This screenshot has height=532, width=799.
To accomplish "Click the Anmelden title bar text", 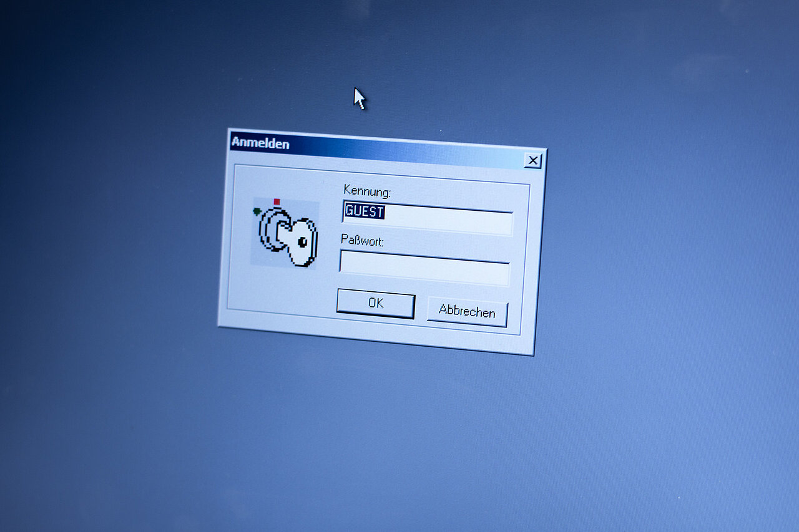I will pos(260,143).
